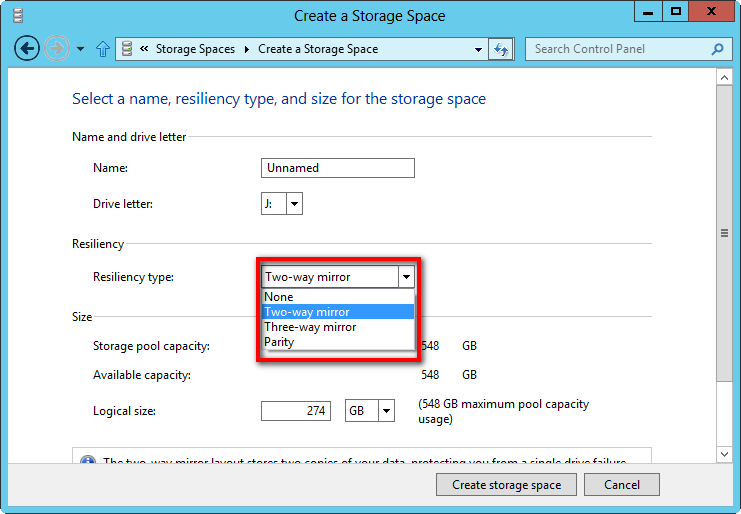Click the Resiliency type label
This screenshot has height=514, width=741.
point(133,277)
